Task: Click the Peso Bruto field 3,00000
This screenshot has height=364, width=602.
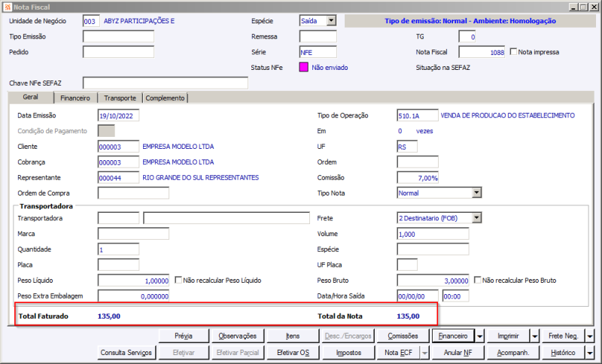Action: (433, 281)
